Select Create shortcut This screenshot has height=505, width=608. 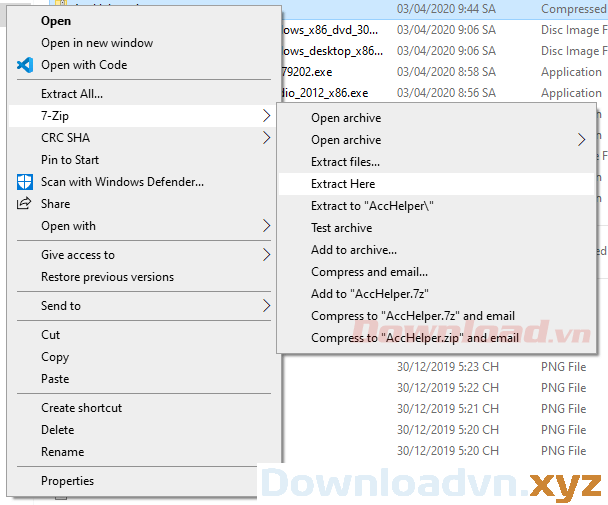[x=81, y=408]
